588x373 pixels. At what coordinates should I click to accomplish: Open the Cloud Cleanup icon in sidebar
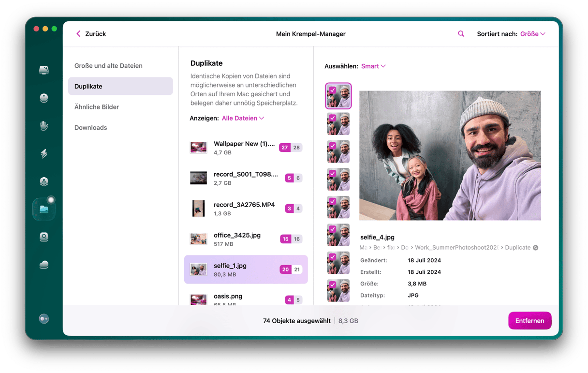44,265
